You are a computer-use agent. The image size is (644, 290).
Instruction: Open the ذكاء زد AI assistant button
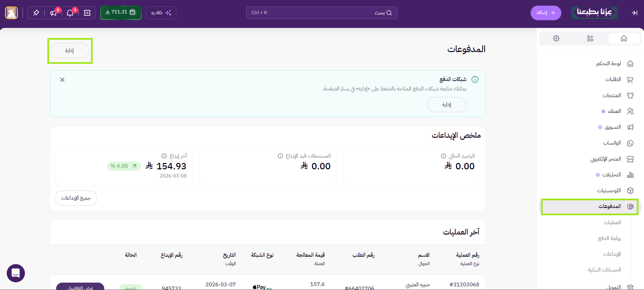(161, 13)
